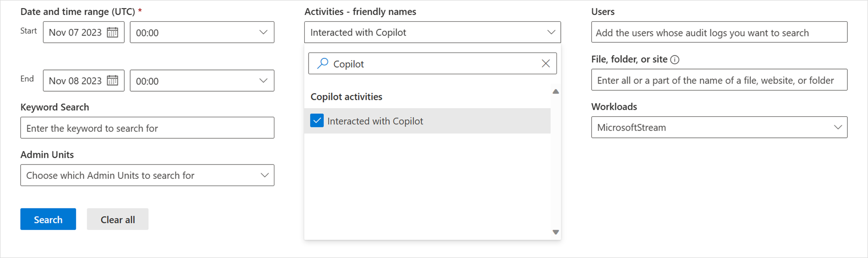Click the info icon beside File, folder, or site

pos(675,60)
